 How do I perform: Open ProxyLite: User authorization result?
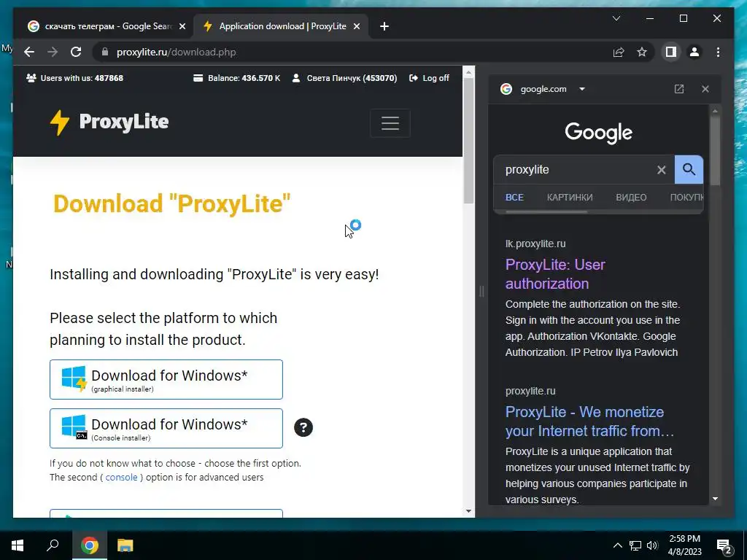[555, 274]
